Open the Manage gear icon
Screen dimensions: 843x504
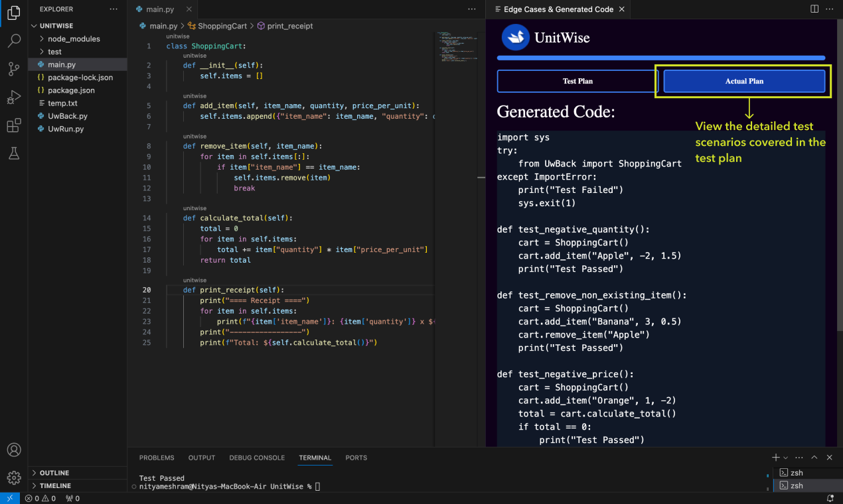tap(13, 477)
